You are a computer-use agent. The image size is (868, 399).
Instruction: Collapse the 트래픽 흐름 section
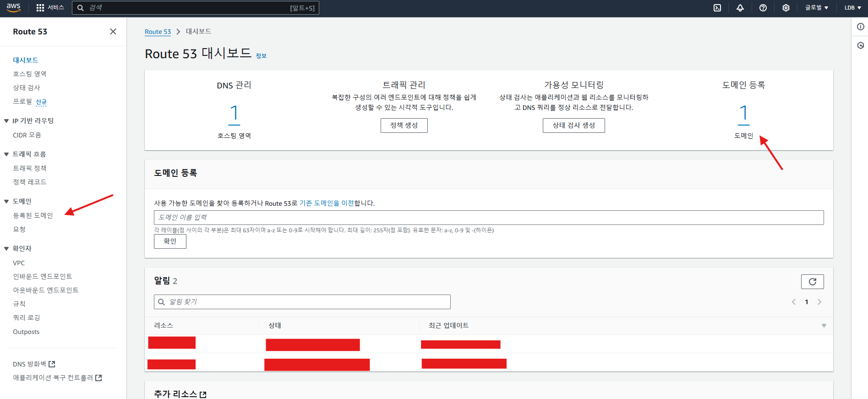(6, 154)
